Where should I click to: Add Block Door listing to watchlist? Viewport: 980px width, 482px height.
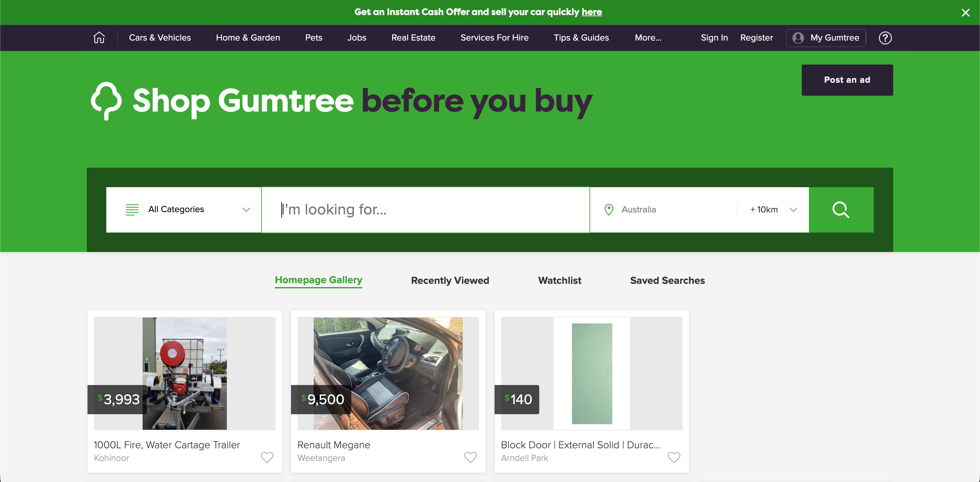pos(674,457)
